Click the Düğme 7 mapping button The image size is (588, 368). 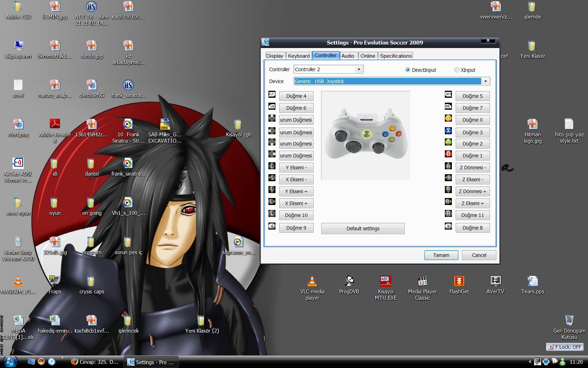click(472, 108)
